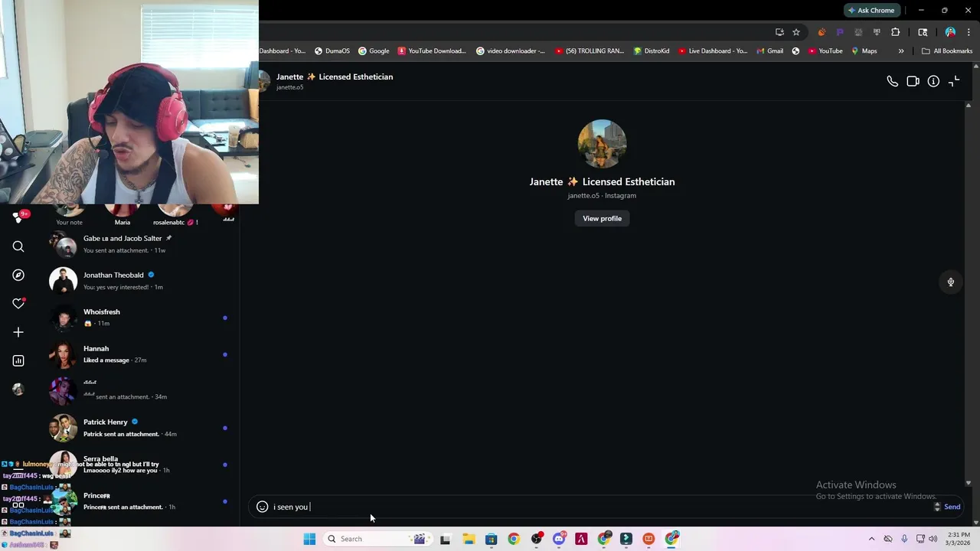Click the pop-out chat icon in the header
980x551 pixels.
(x=954, y=81)
